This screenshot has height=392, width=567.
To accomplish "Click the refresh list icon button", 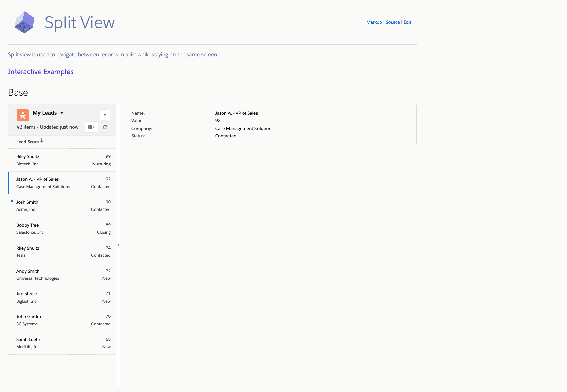I will point(105,127).
